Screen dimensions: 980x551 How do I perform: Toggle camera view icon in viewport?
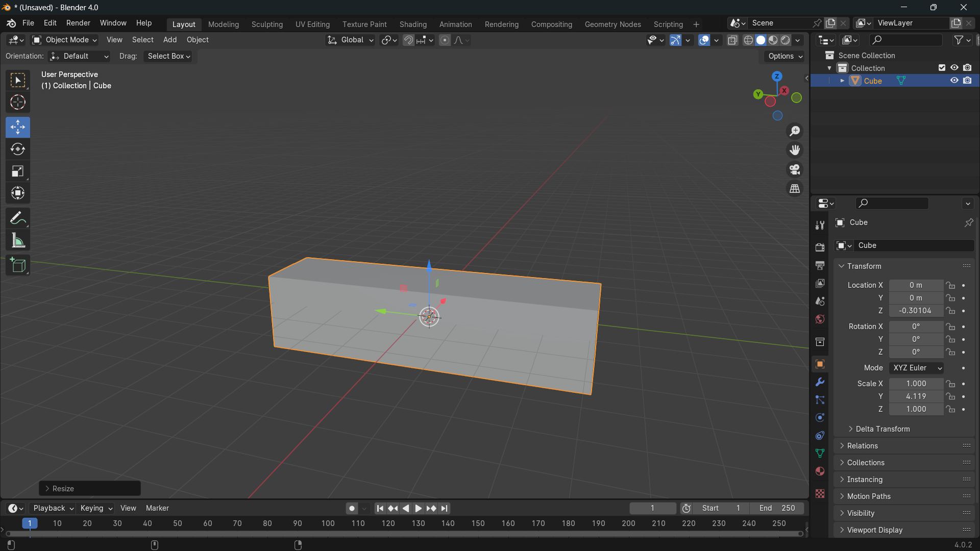pyautogui.click(x=795, y=169)
